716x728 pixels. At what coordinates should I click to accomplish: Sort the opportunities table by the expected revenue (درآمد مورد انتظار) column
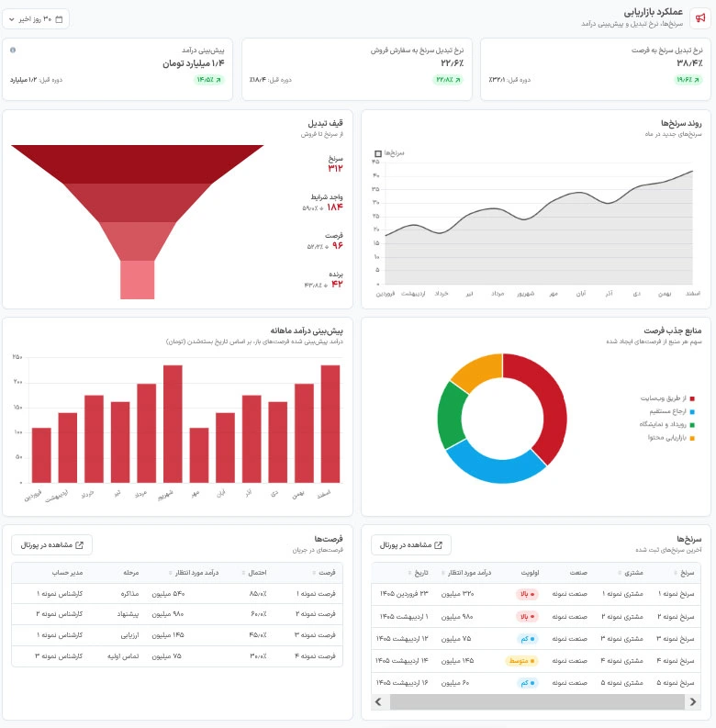(194, 573)
